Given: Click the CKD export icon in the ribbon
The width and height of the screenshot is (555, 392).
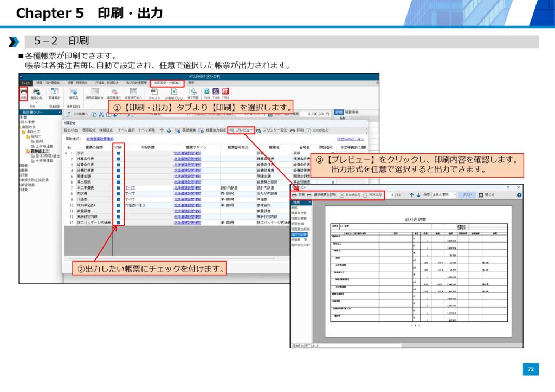Looking at the screenshot, I should pos(206,93).
